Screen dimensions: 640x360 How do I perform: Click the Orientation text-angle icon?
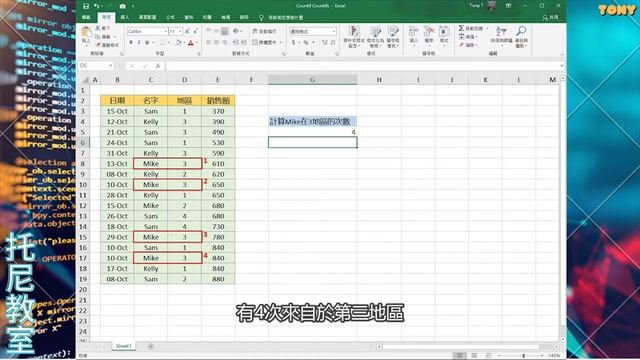pyautogui.click(x=236, y=31)
